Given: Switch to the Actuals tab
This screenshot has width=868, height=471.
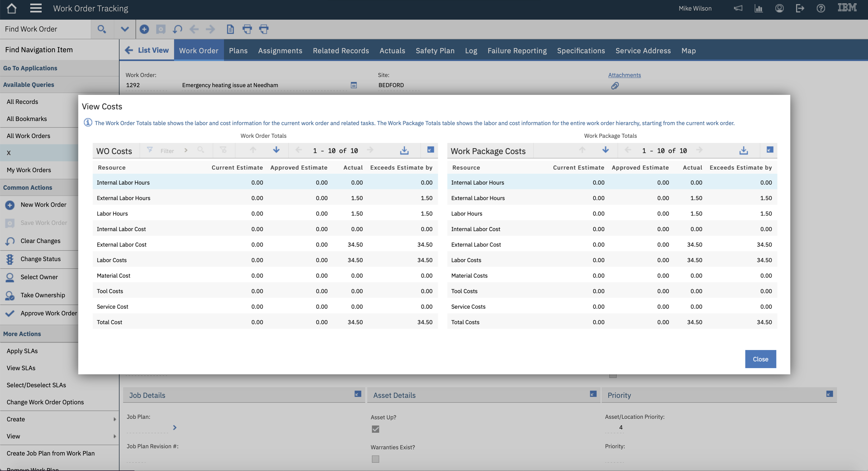Looking at the screenshot, I should [392, 50].
